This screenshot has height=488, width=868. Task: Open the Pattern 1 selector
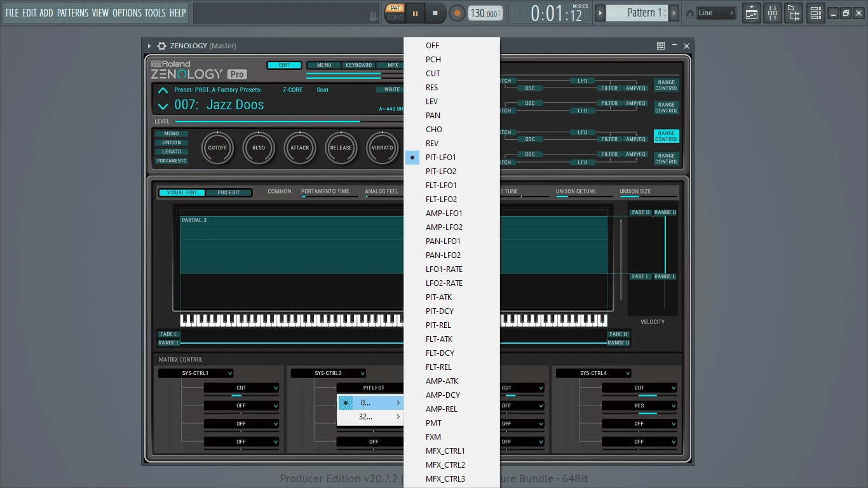tap(637, 13)
